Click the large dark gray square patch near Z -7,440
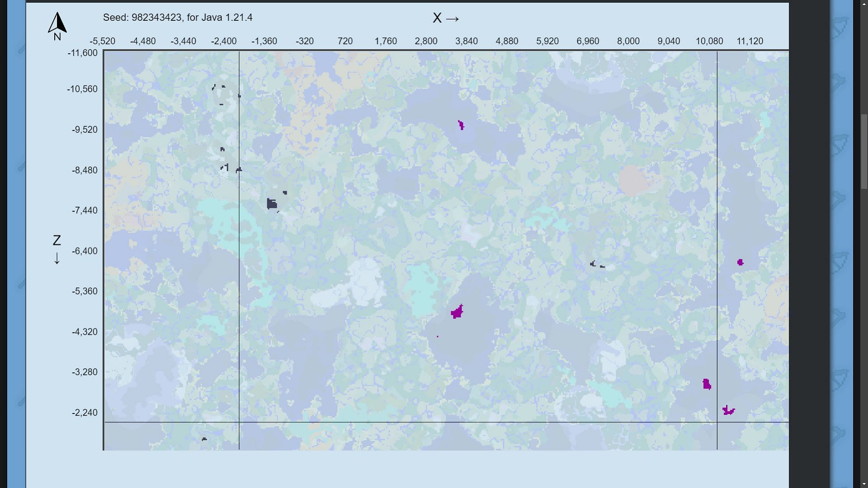Screen dimensions: 868x488 tap(272, 204)
